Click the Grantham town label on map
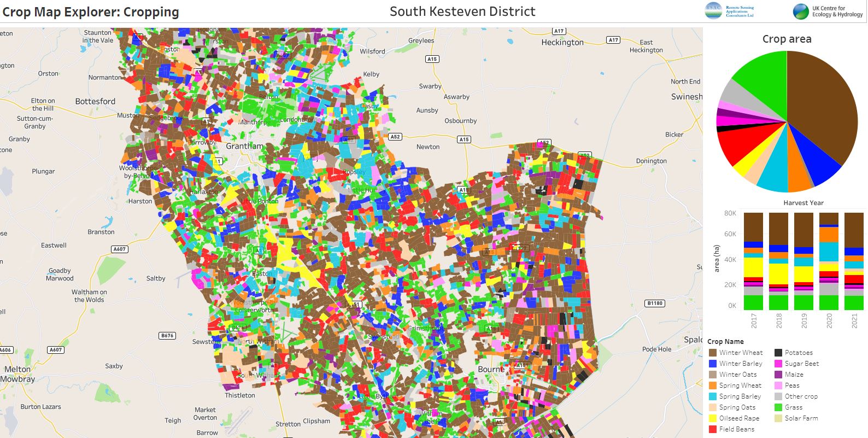Screen dimensions: 868x438 [x=244, y=147]
